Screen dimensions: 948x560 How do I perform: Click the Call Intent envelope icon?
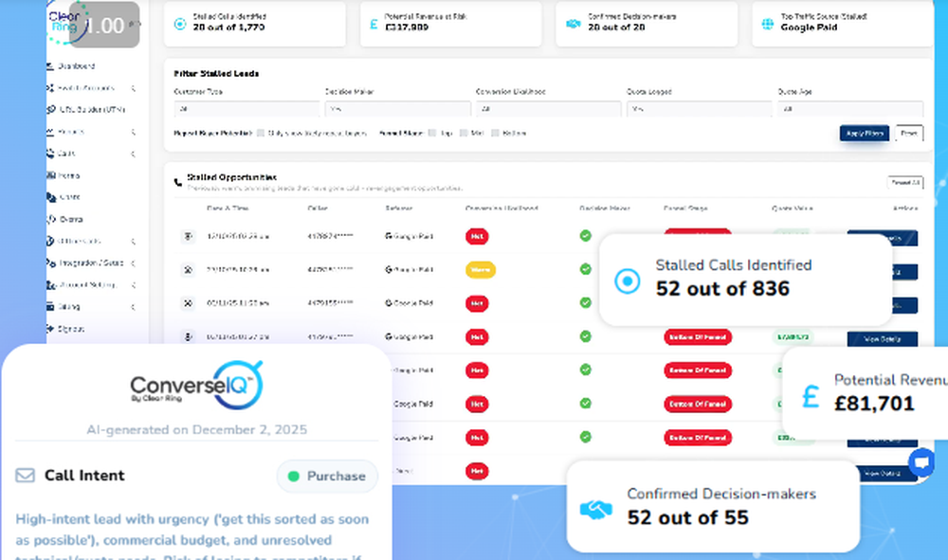(x=26, y=476)
